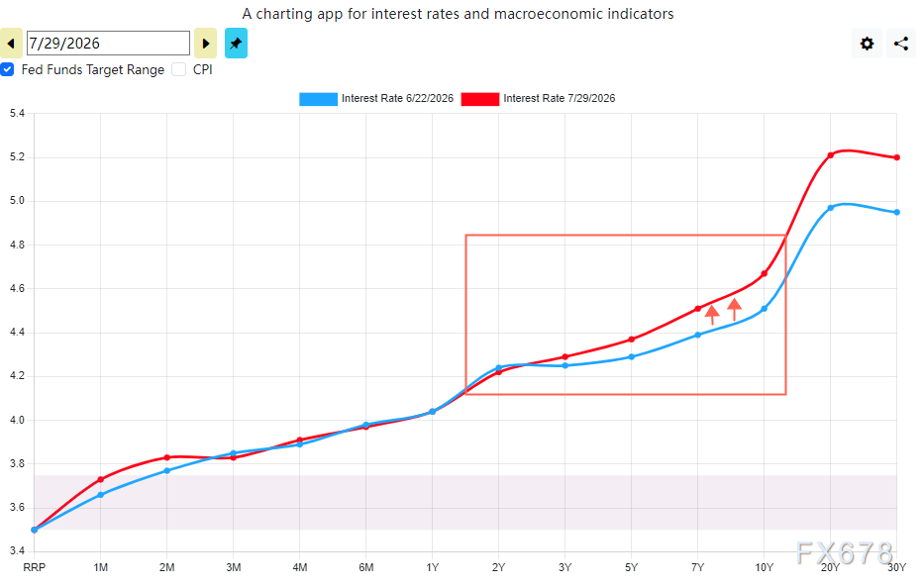Screen dimensions: 923x588
Task: Select the red 20Y data point
Action: coord(831,155)
